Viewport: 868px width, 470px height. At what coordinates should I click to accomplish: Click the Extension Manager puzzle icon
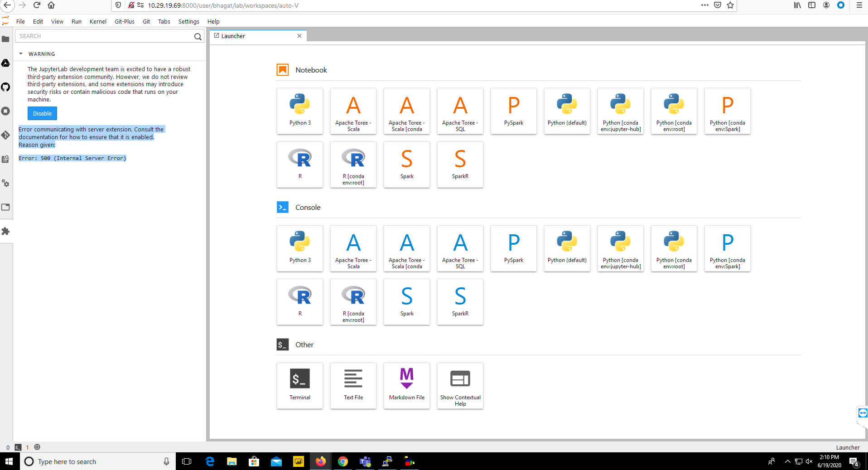(6, 231)
